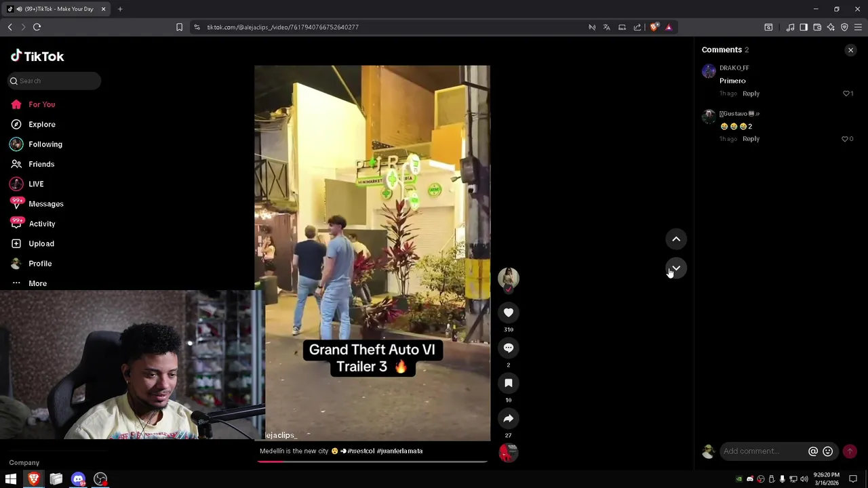Like the video with the heart icon

[x=508, y=312]
